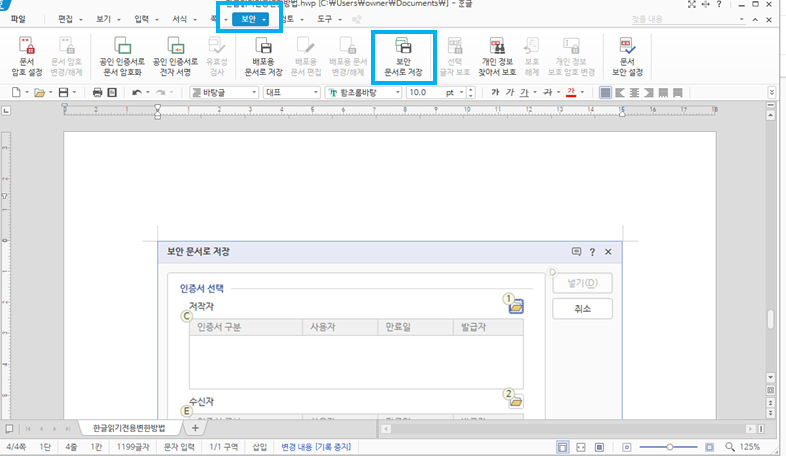Select justify alignment icon
The image size is (786, 456).
pyautogui.click(x=606, y=93)
